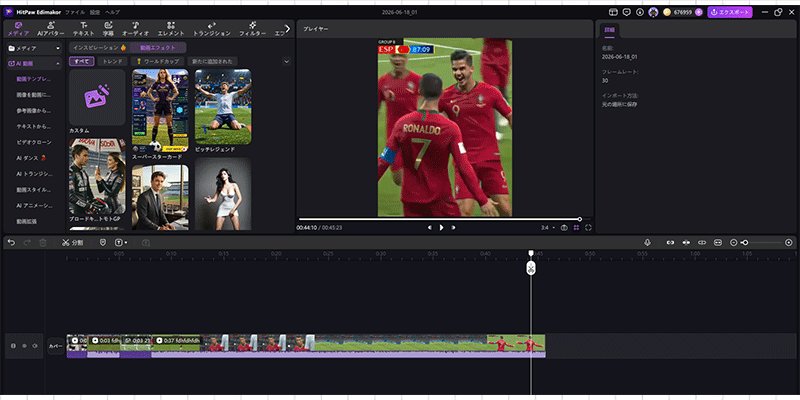
Task: Select the ピッチレジェンド template
Action: tap(223, 107)
